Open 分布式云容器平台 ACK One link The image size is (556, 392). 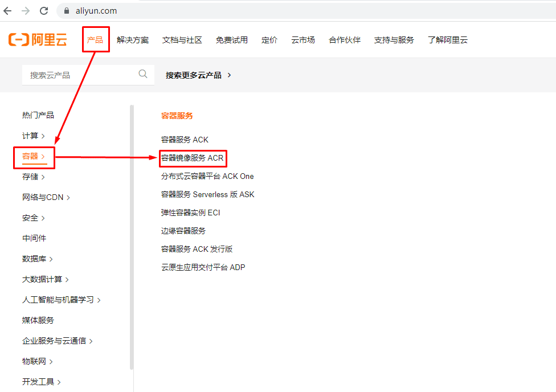click(207, 176)
